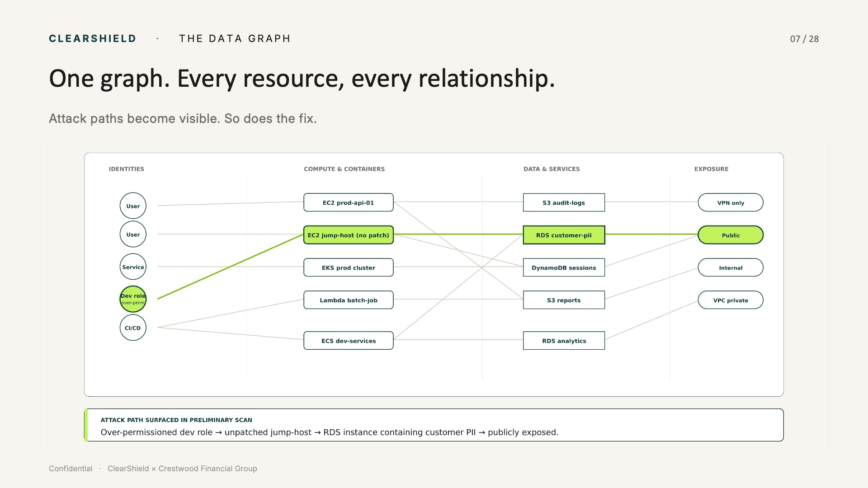Select the User node above the Service node
Viewport: 868px width, 488px height.
[x=133, y=234]
